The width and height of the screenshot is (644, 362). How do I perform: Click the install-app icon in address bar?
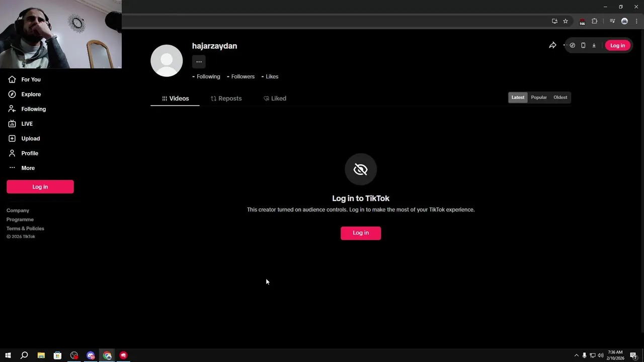pos(554,21)
